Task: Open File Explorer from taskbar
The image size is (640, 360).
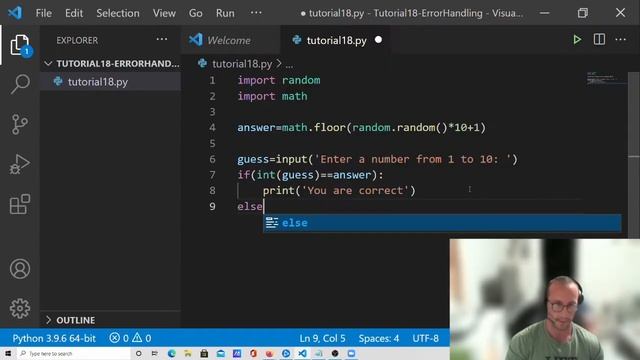Action: pos(188,353)
